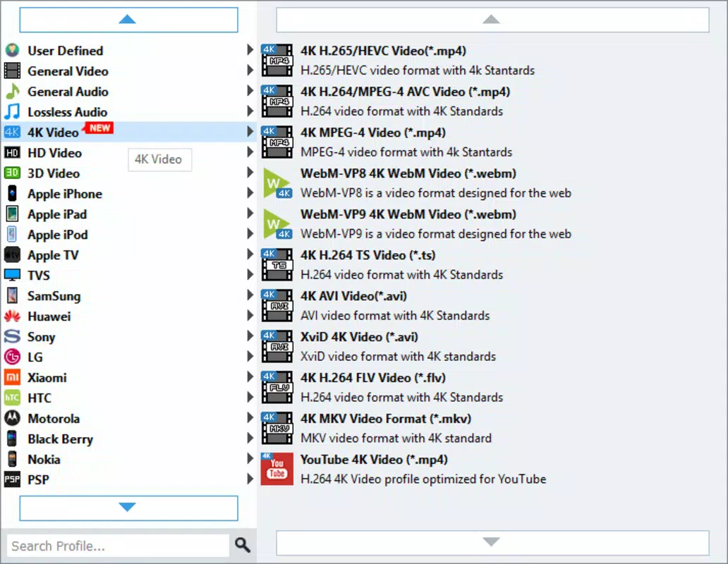Click the profile list up arrow button

point(492,20)
